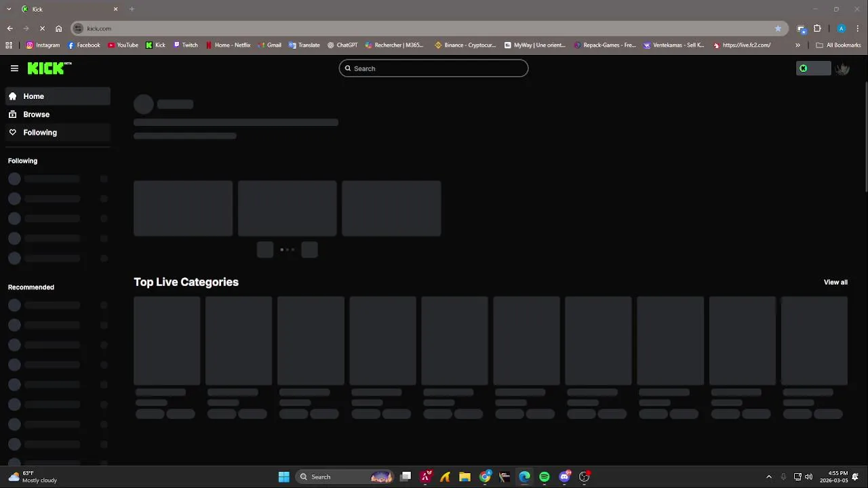Open the Kick bookmark

click(155, 45)
